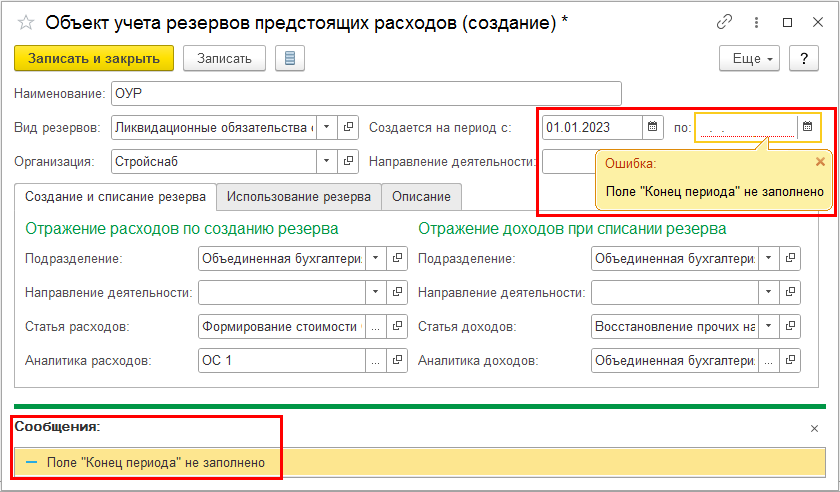Click Записать и закрыть button
Viewport: 840px width, 492px height.
click(x=94, y=58)
